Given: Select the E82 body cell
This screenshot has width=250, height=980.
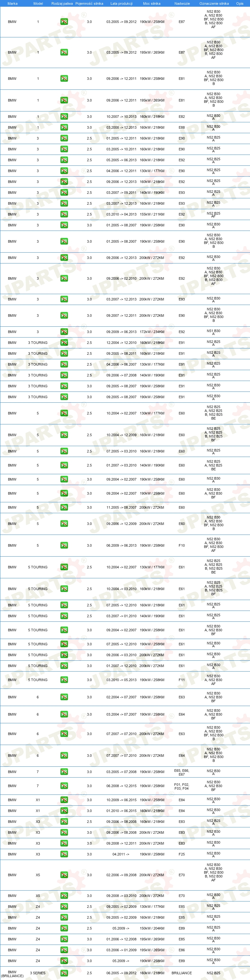Looking at the screenshot, I should click(182, 117).
